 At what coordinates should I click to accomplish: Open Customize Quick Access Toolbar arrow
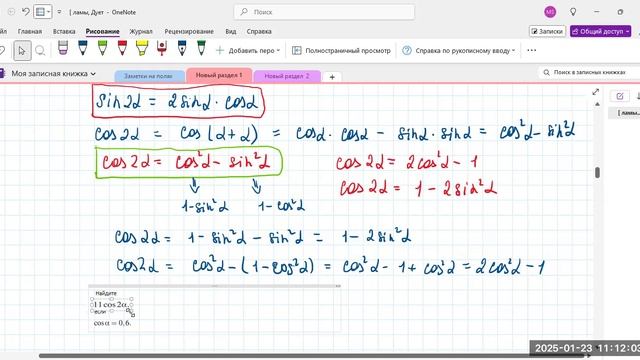click(x=59, y=12)
